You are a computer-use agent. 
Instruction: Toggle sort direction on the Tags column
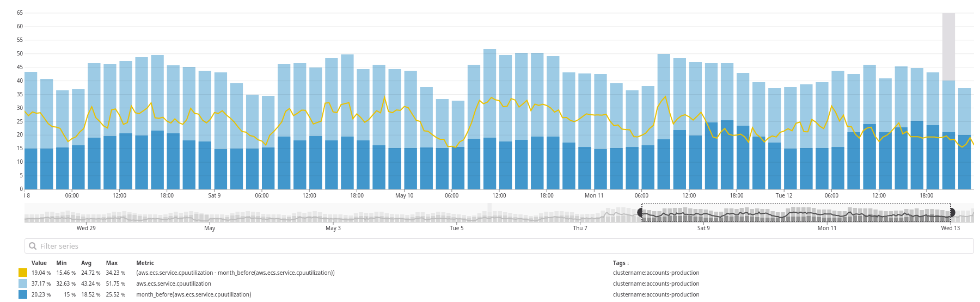pos(621,263)
